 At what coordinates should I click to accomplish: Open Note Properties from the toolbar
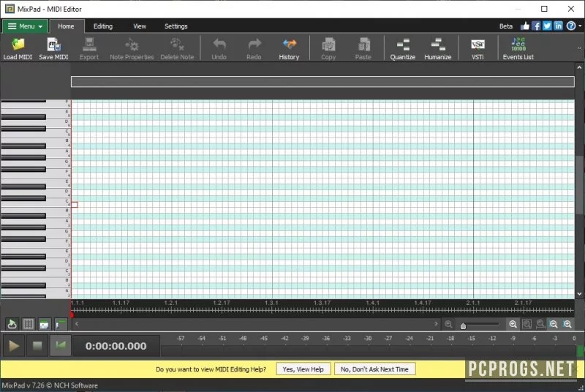pos(132,48)
